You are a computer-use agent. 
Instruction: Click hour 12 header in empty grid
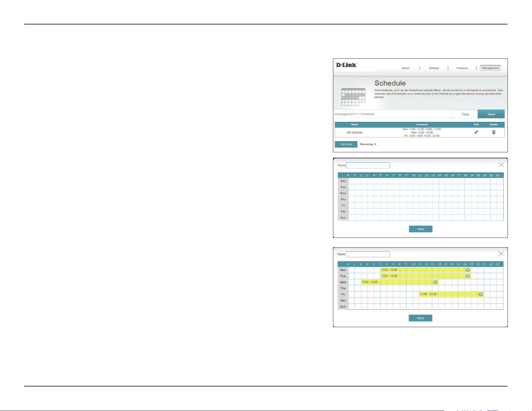(x=427, y=175)
